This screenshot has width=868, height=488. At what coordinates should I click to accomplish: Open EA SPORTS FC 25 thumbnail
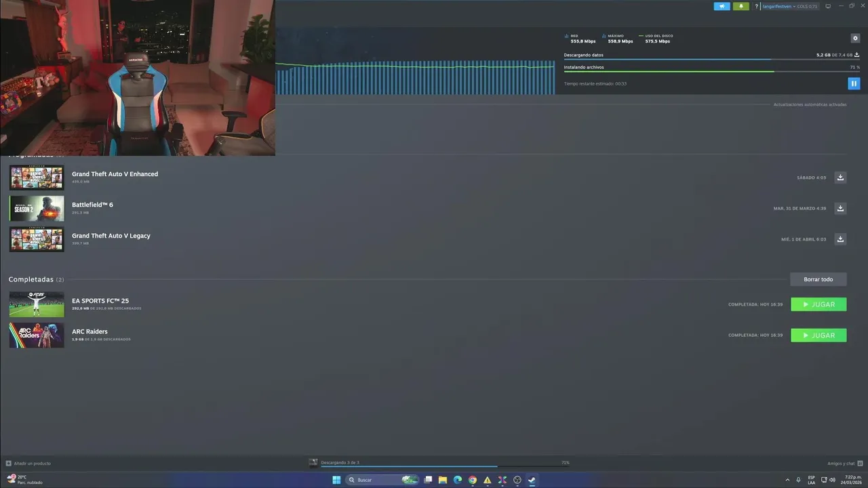[37, 304]
